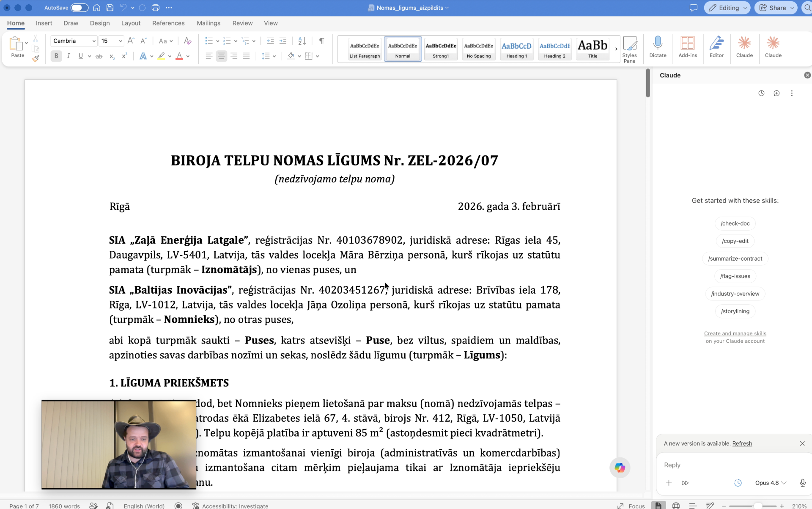Click the Numbering list icon
Screen dimensions: 812x509
coord(227,41)
